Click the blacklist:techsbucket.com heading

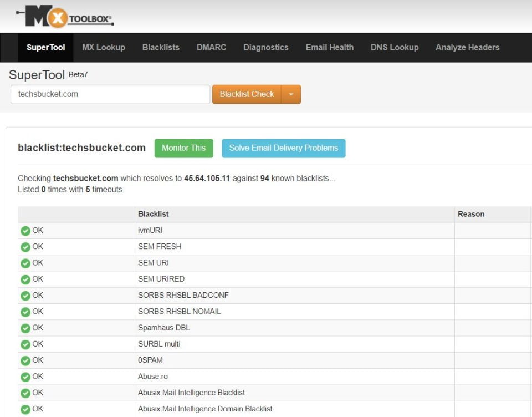tap(82, 148)
